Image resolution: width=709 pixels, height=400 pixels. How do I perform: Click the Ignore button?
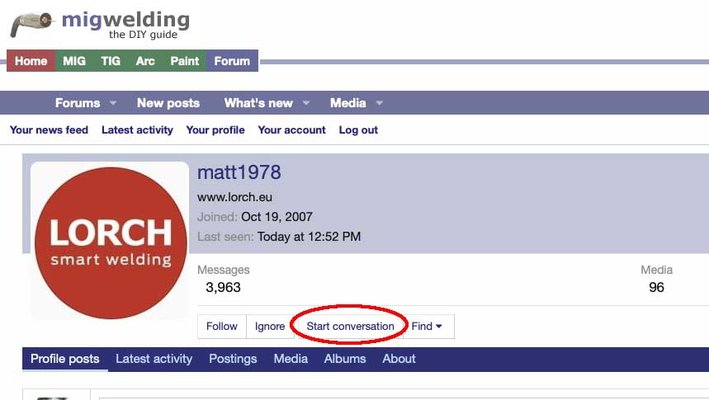click(270, 326)
